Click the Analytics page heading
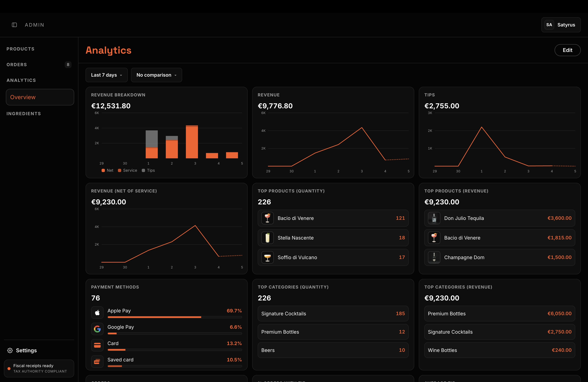Viewport: 588px width, 382px height. pos(108,50)
